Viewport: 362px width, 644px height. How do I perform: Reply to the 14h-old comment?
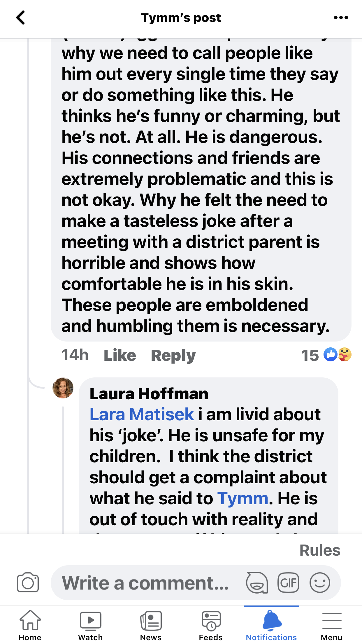pyautogui.click(x=173, y=355)
